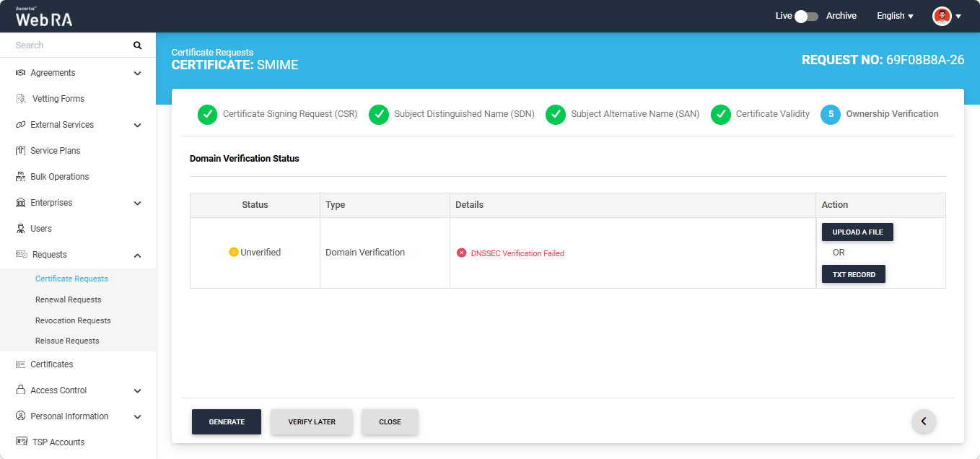The height and width of the screenshot is (459, 980).
Task: Click the step 5 number circle
Action: tap(831, 114)
